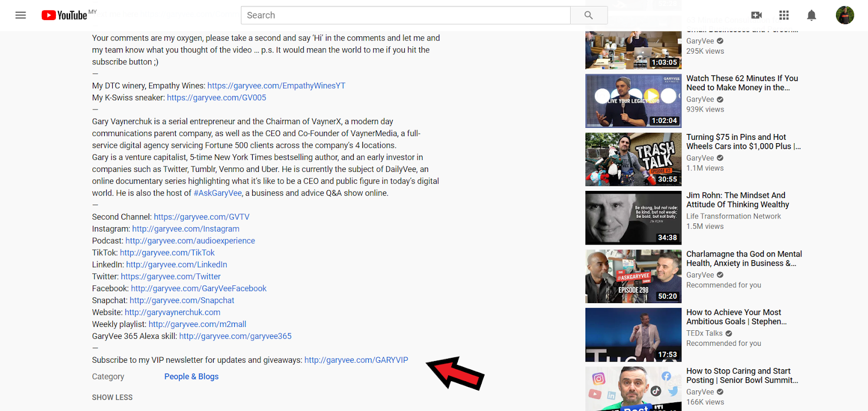Open the AskGaryVee Episode 298 thumbnail

pos(633,277)
